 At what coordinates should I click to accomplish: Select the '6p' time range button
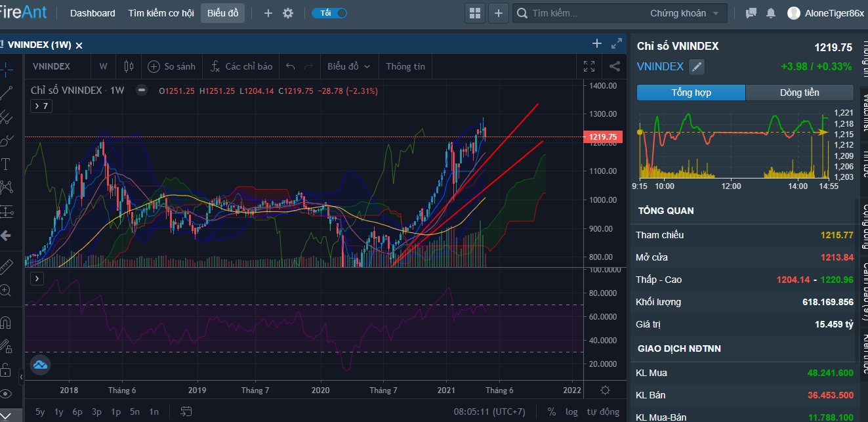click(77, 412)
